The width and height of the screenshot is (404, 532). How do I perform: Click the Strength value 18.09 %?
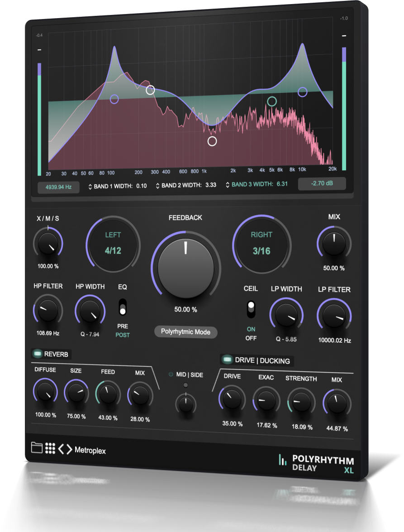pyautogui.click(x=302, y=427)
